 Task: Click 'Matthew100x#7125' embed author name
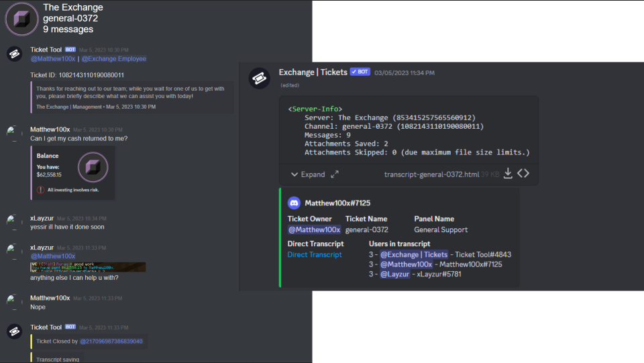[337, 203]
